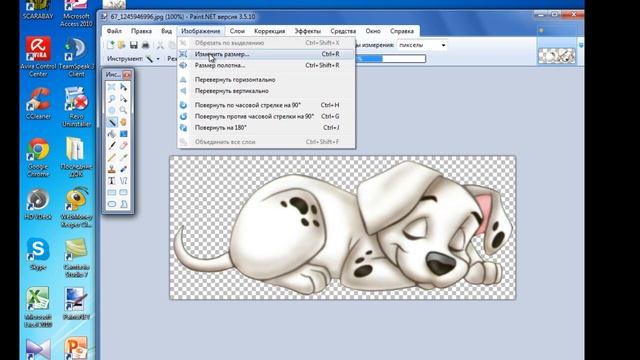The width and height of the screenshot is (640, 360).
Task: Select the Recolor tool
Action: click(123, 169)
